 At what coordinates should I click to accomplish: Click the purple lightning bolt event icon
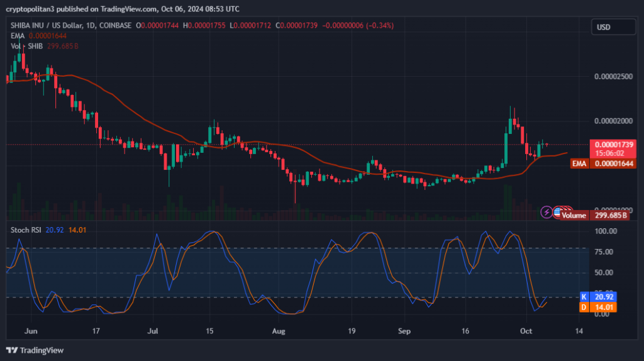pyautogui.click(x=547, y=212)
